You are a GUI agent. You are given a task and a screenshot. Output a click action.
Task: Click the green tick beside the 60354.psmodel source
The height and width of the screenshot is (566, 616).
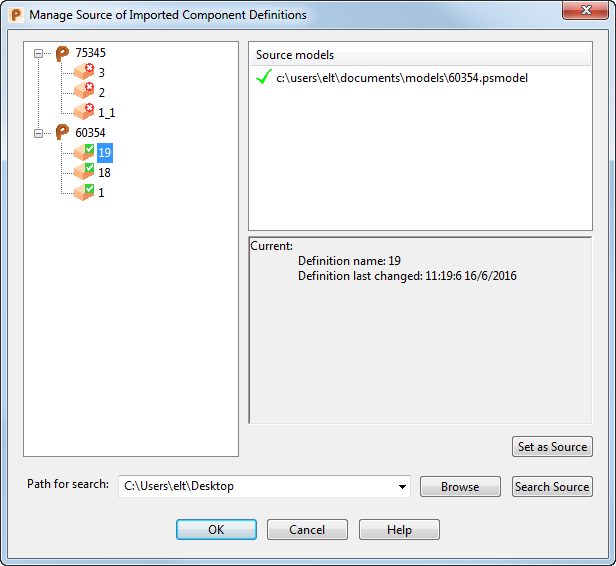(264, 77)
